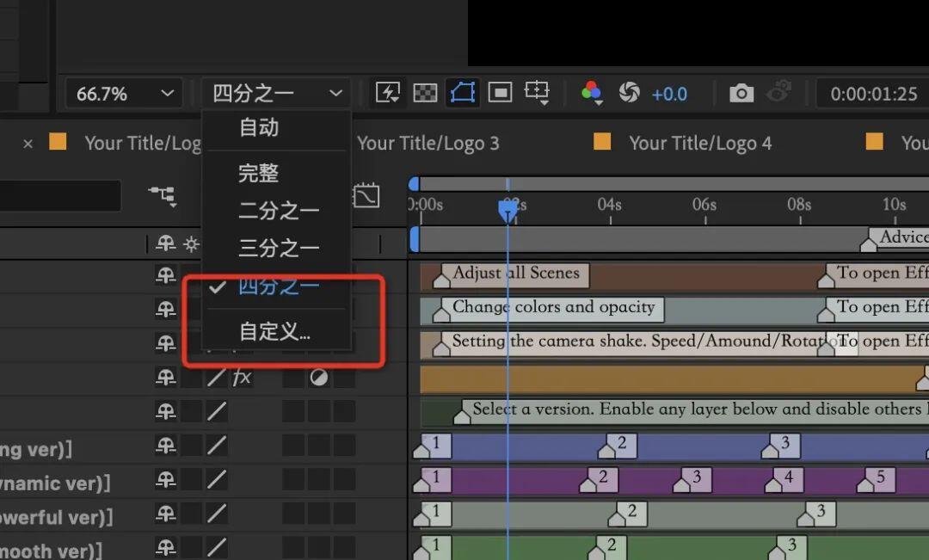Toggle shy switch on 'namic ver)]' layer

coord(165,479)
